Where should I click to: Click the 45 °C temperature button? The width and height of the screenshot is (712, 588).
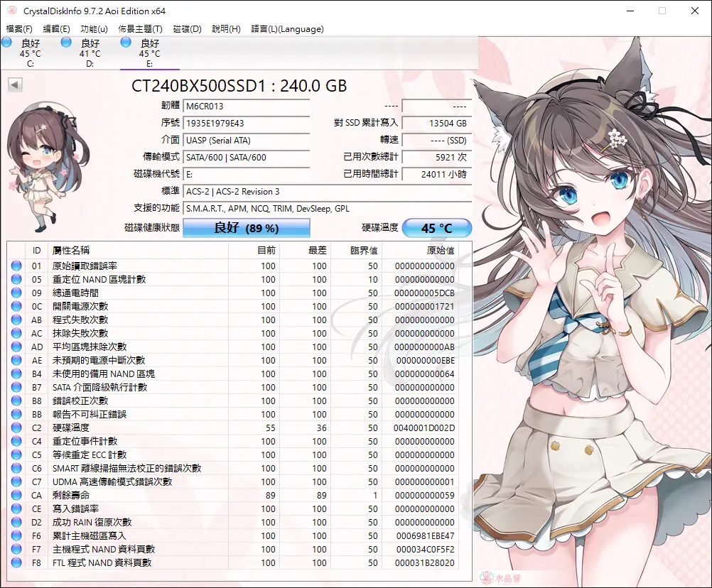[x=437, y=228]
